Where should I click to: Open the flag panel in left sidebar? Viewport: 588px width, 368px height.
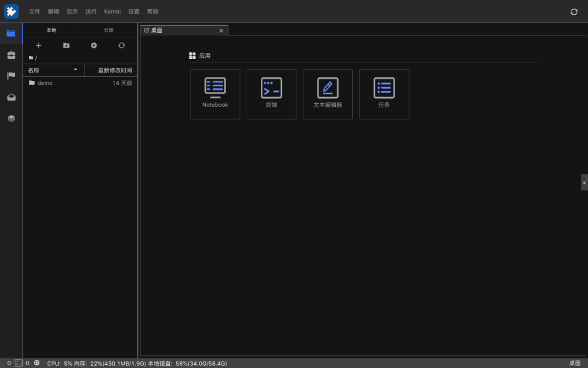pos(11,76)
